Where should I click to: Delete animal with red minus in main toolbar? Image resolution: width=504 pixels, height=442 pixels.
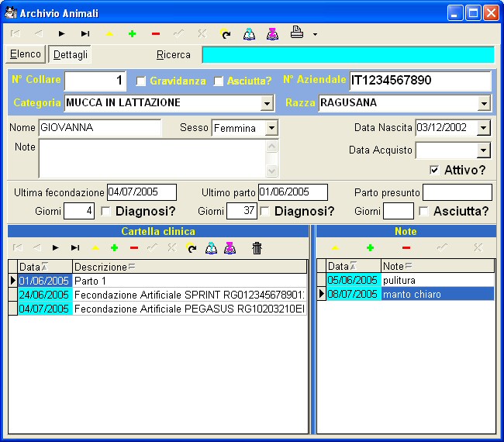click(156, 34)
